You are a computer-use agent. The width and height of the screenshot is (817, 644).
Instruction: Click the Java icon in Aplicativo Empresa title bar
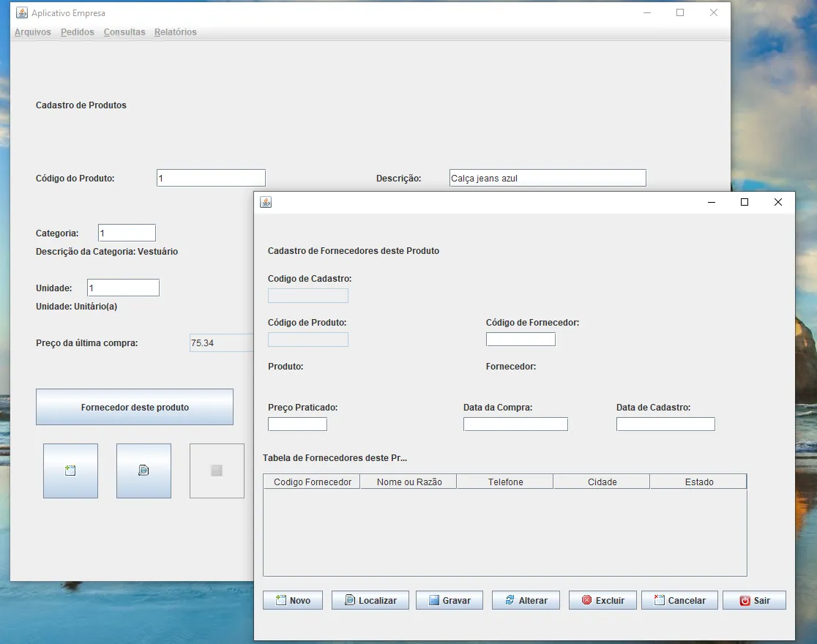tap(22, 12)
